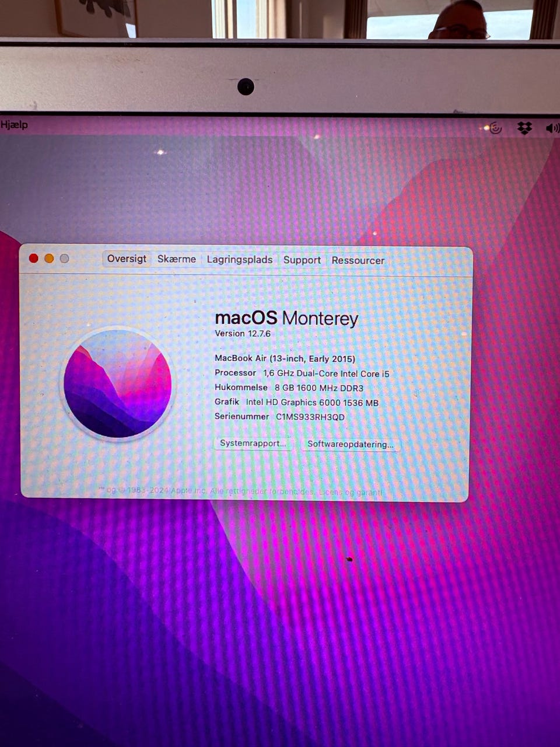The height and width of the screenshot is (747, 560).
Task: Click the volume icon in menu bar
Action: pos(552,128)
